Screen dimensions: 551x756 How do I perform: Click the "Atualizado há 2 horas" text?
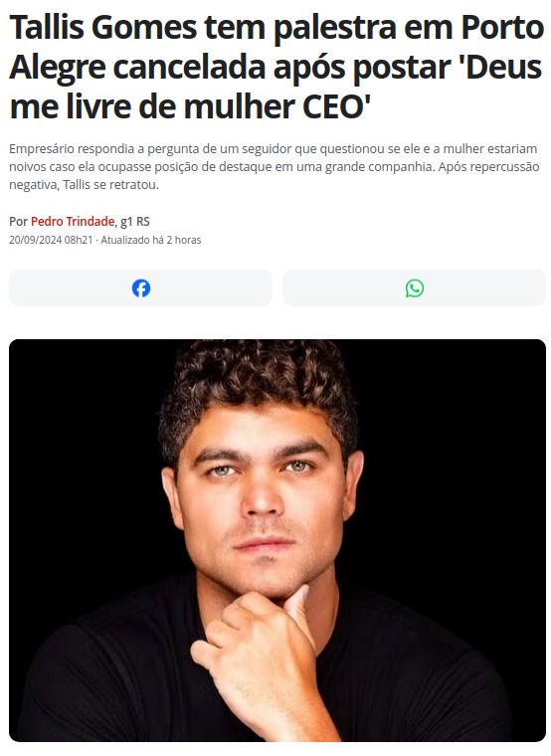(x=151, y=240)
